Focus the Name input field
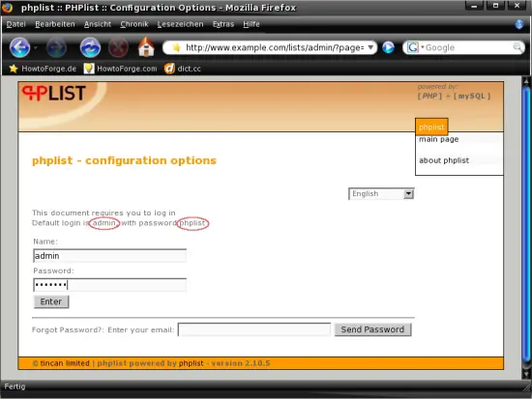The width and height of the screenshot is (532, 399). pos(109,256)
